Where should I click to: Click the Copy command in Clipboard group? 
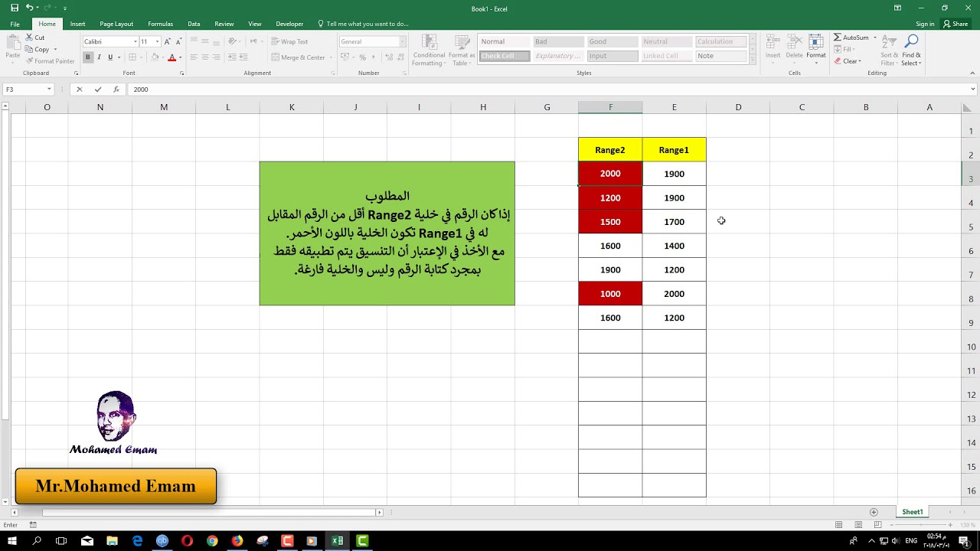click(38, 49)
